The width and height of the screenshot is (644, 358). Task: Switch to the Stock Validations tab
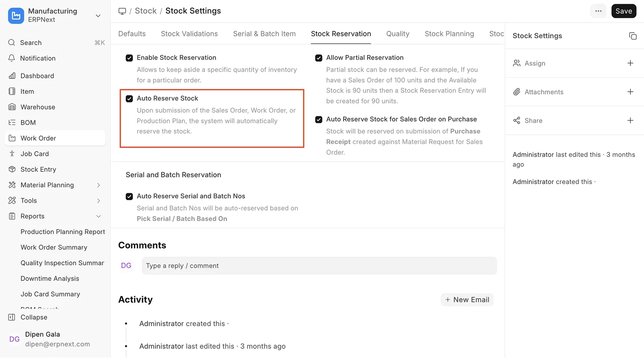(x=189, y=34)
